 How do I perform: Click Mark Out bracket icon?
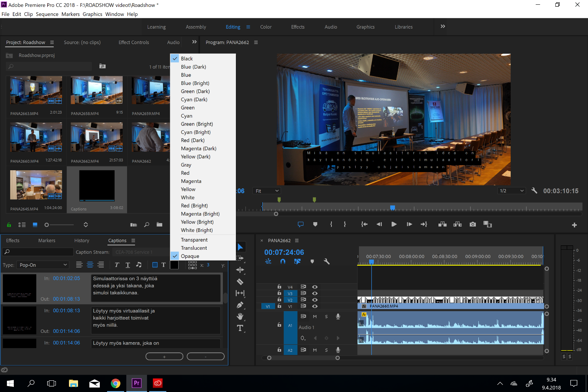pos(345,224)
